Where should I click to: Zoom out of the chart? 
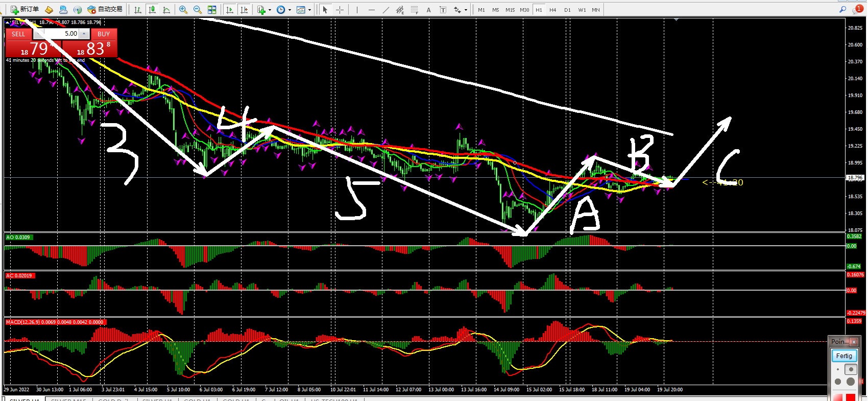pyautogui.click(x=198, y=10)
